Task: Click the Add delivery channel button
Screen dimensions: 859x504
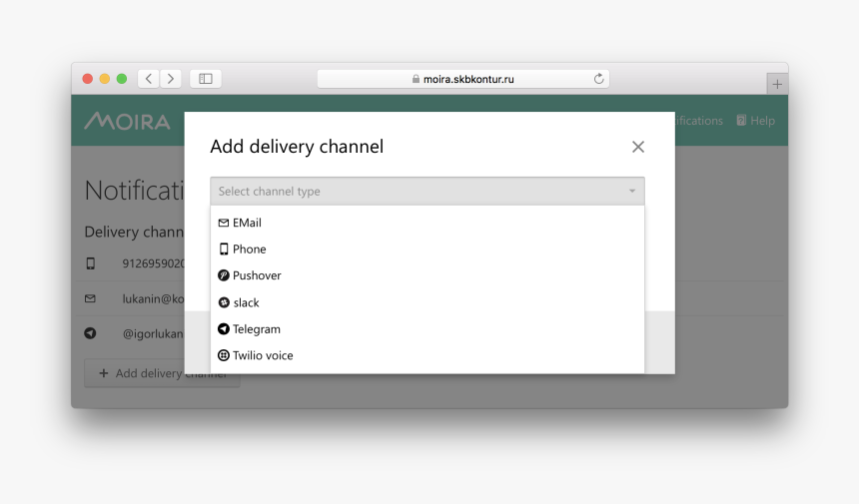Action: tap(162, 373)
